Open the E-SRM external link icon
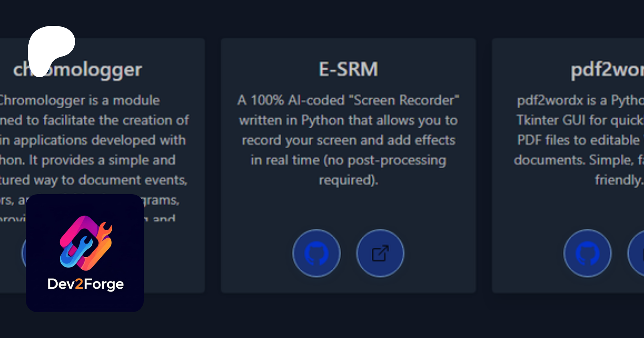 (380, 253)
